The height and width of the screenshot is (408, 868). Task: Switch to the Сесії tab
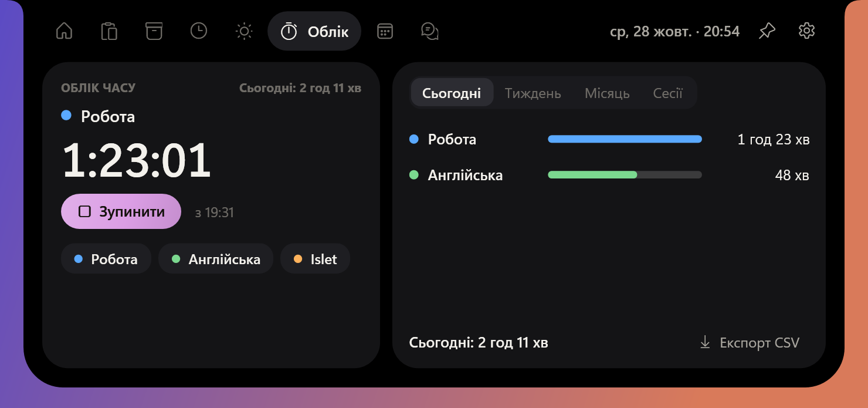667,93
